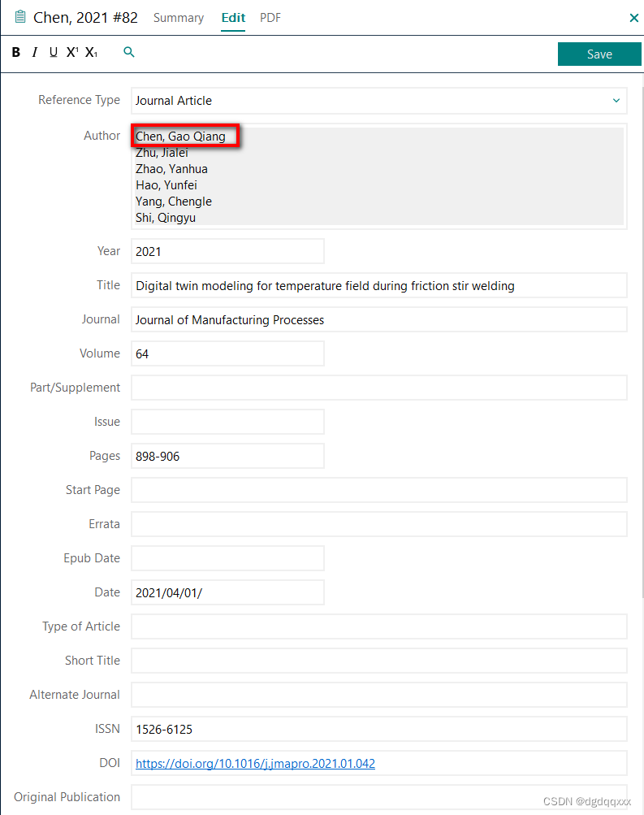Switch to the PDF tab
This screenshot has width=644, height=815.
pos(270,18)
